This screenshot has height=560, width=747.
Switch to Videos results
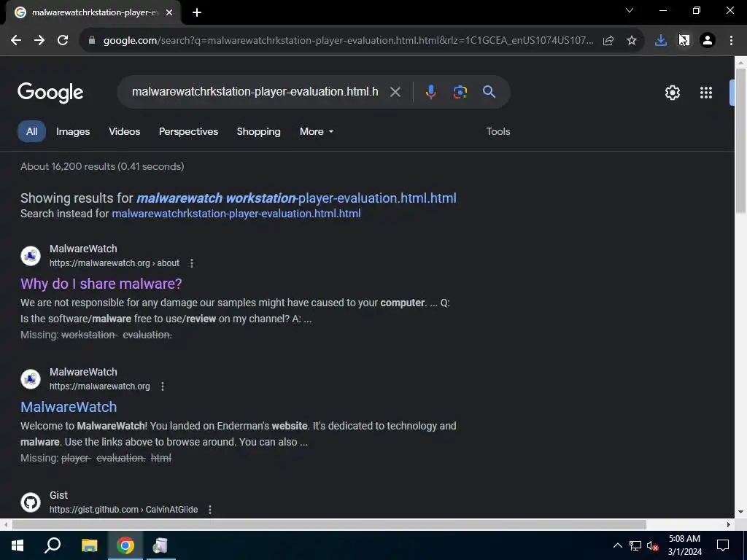124,131
